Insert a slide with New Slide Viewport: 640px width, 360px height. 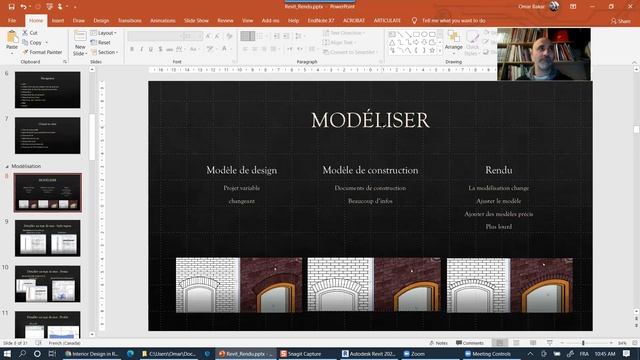[x=80, y=43]
